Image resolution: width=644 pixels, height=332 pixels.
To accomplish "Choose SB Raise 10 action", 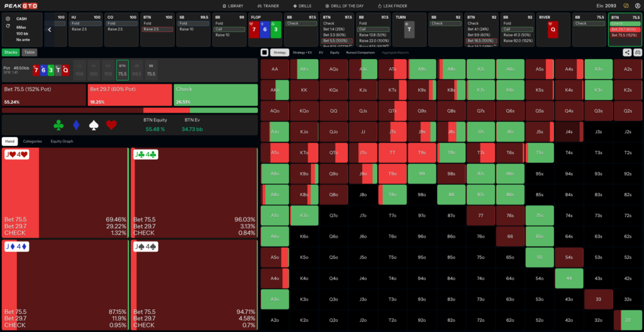I will coord(194,29).
